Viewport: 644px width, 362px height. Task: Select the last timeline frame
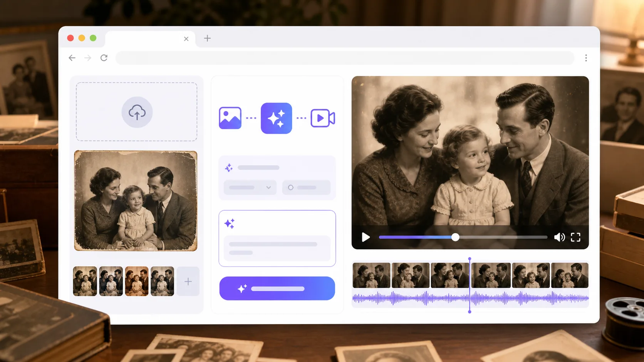pos(570,275)
